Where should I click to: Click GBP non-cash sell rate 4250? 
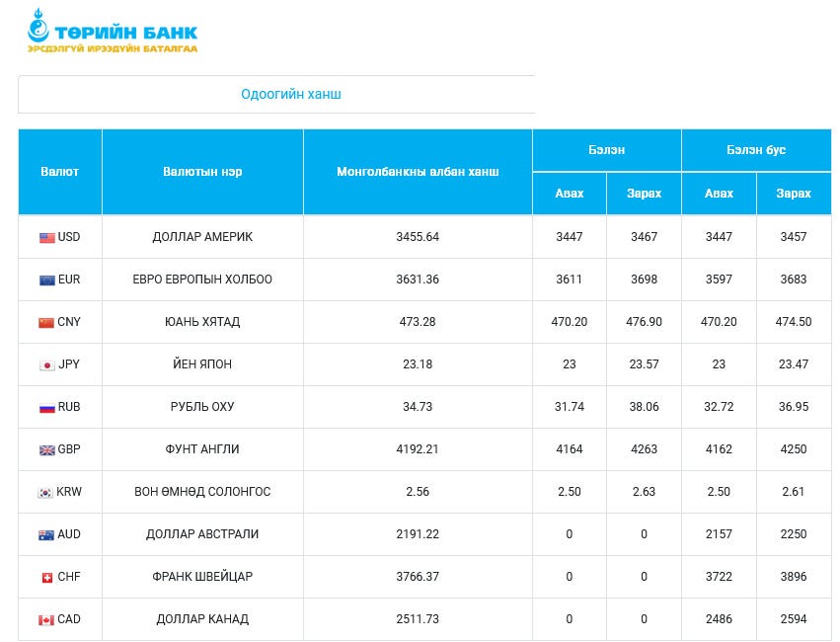[x=794, y=449]
